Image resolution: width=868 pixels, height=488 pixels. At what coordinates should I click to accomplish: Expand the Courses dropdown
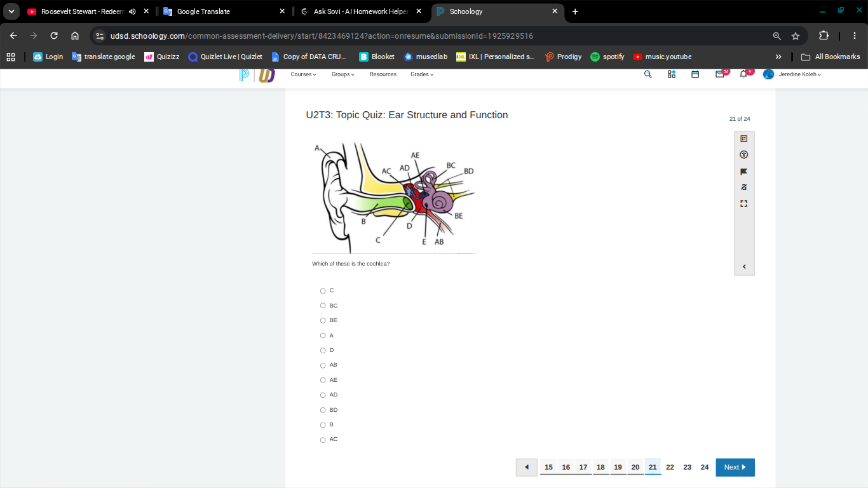tap(303, 74)
